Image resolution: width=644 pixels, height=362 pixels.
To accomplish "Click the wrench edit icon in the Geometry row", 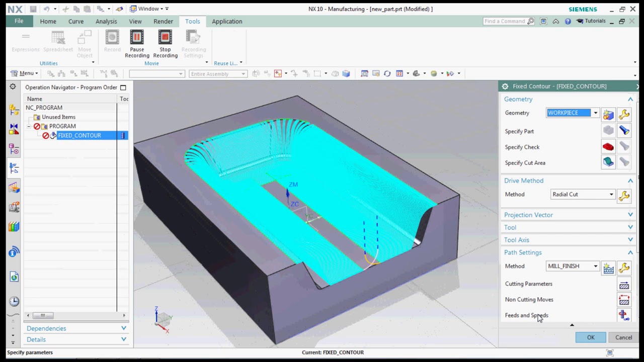I will [624, 115].
